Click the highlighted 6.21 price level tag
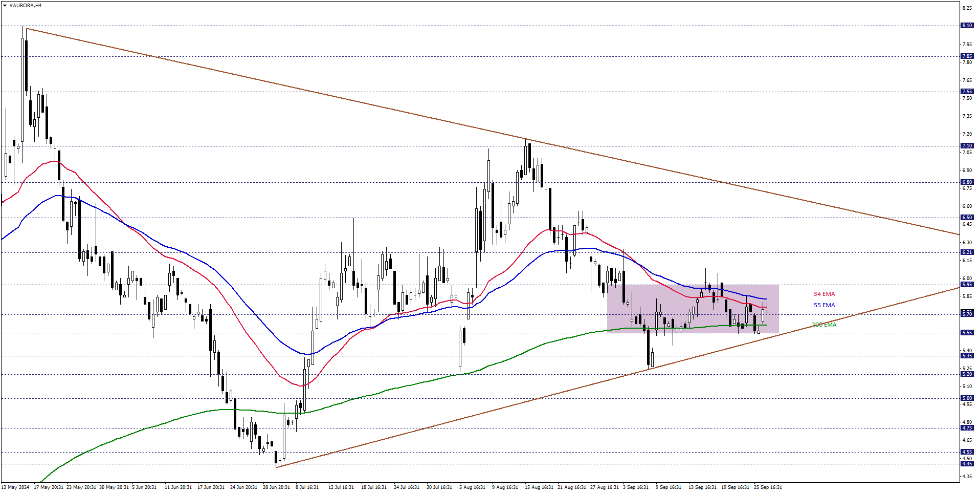980x493 pixels. tap(967, 252)
